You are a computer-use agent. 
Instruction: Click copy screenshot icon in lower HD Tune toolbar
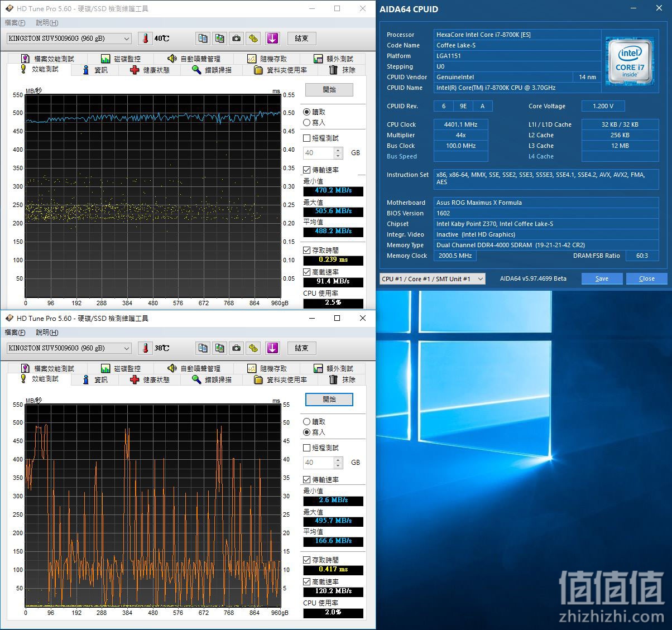click(x=220, y=348)
